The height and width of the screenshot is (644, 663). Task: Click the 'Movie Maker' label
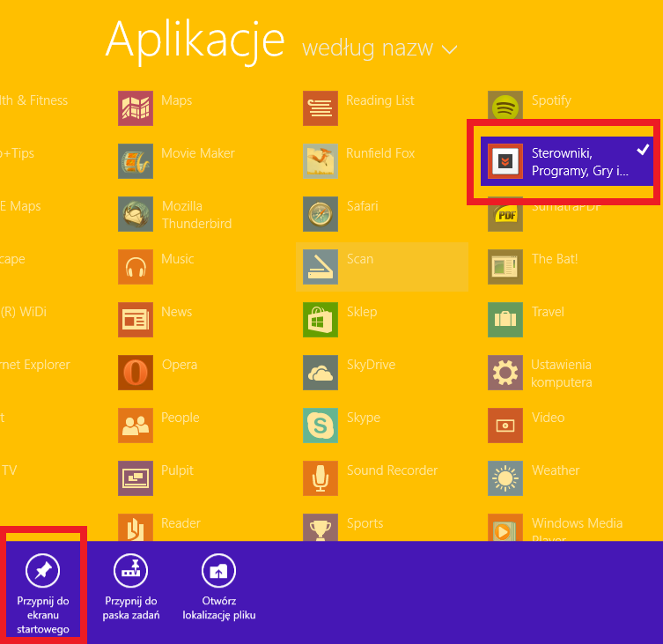198,153
